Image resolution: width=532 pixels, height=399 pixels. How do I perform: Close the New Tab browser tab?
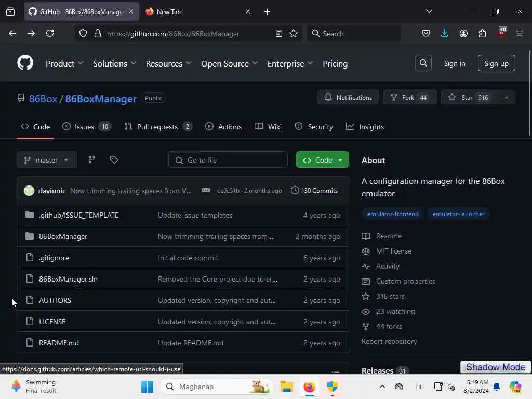click(x=248, y=12)
